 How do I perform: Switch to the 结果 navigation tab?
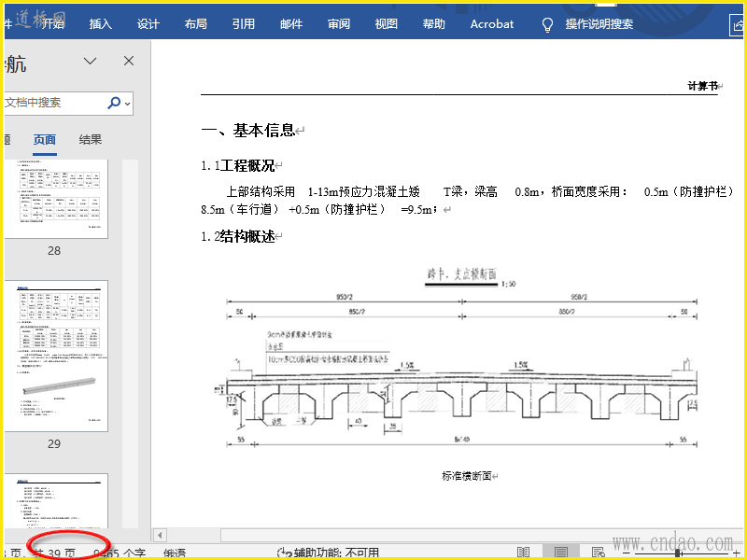click(91, 139)
